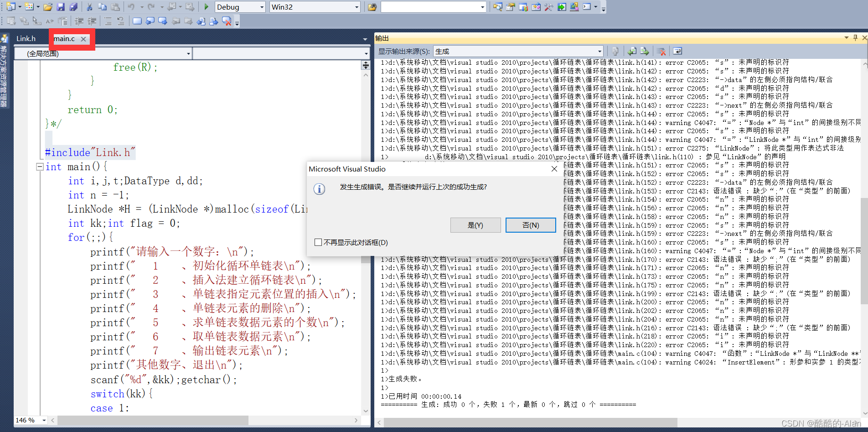Click the Save All icon

[x=73, y=7]
